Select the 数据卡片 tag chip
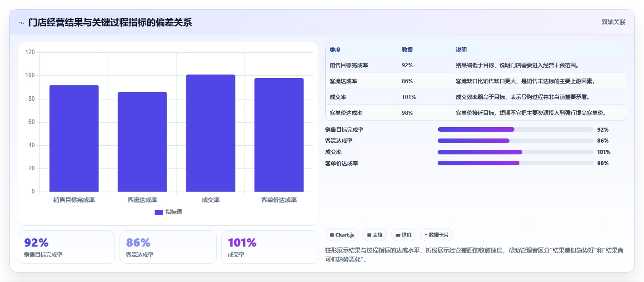Image resolution: width=644 pixels, height=282 pixels. coord(436,235)
